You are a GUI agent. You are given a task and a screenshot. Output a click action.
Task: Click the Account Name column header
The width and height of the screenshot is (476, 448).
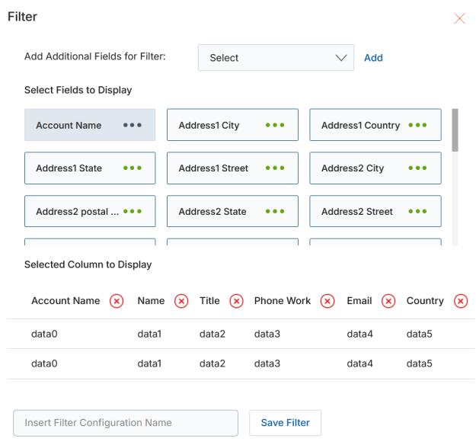click(x=65, y=301)
